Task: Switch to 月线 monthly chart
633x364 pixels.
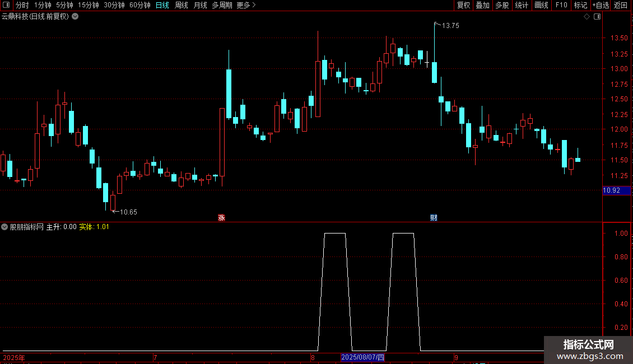Action: click(x=200, y=5)
